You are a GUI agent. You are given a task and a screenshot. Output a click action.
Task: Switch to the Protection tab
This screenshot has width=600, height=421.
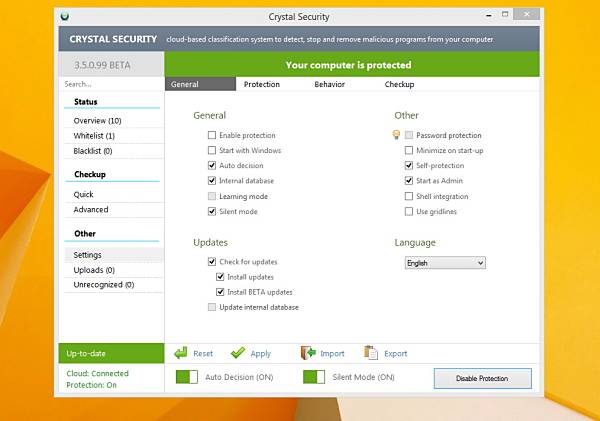(x=262, y=84)
